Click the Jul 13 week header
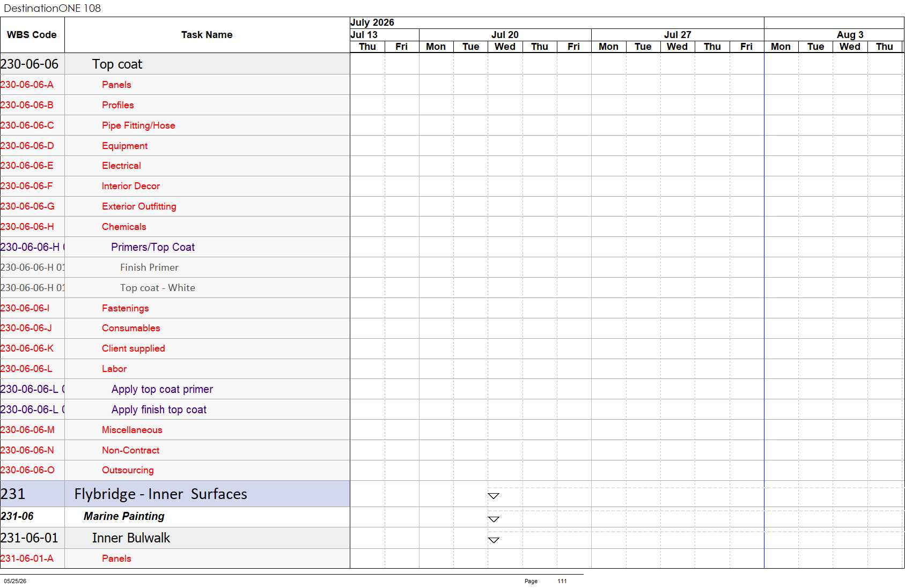905x588 pixels. pyautogui.click(x=364, y=35)
